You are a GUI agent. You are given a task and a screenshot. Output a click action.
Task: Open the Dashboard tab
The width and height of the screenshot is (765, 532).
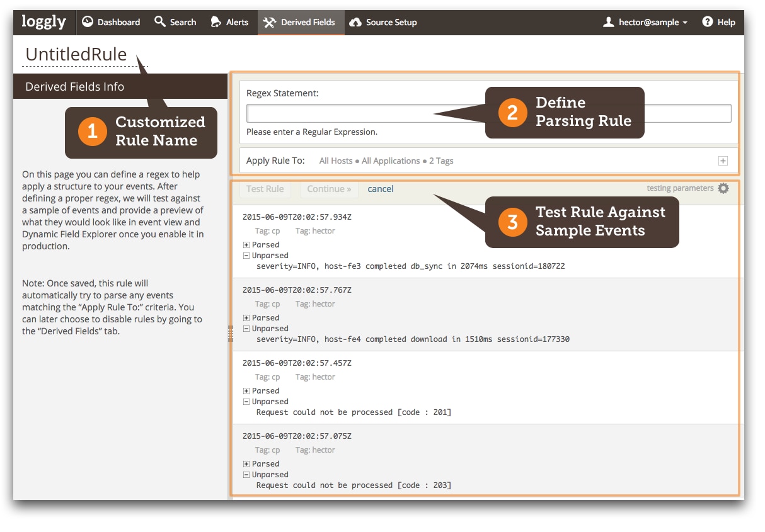click(x=111, y=22)
